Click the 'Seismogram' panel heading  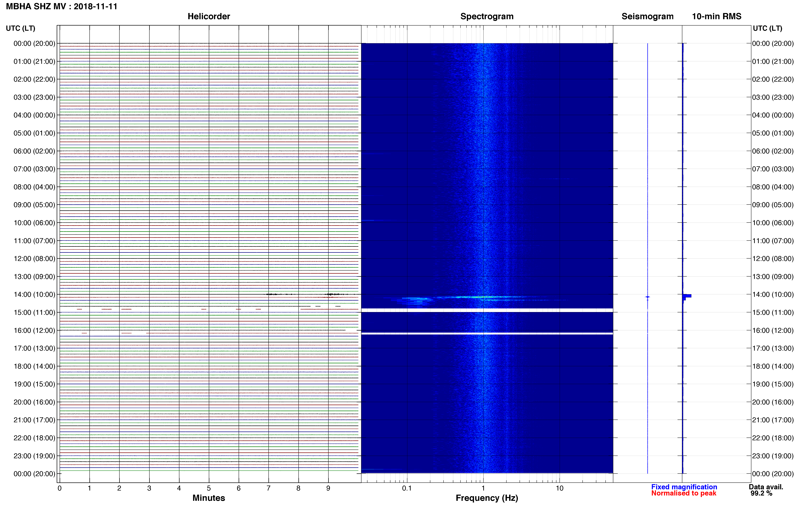coord(648,16)
